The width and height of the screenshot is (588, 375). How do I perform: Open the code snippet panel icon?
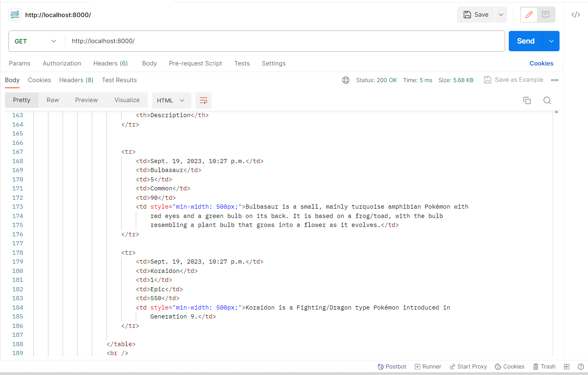(x=576, y=15)
